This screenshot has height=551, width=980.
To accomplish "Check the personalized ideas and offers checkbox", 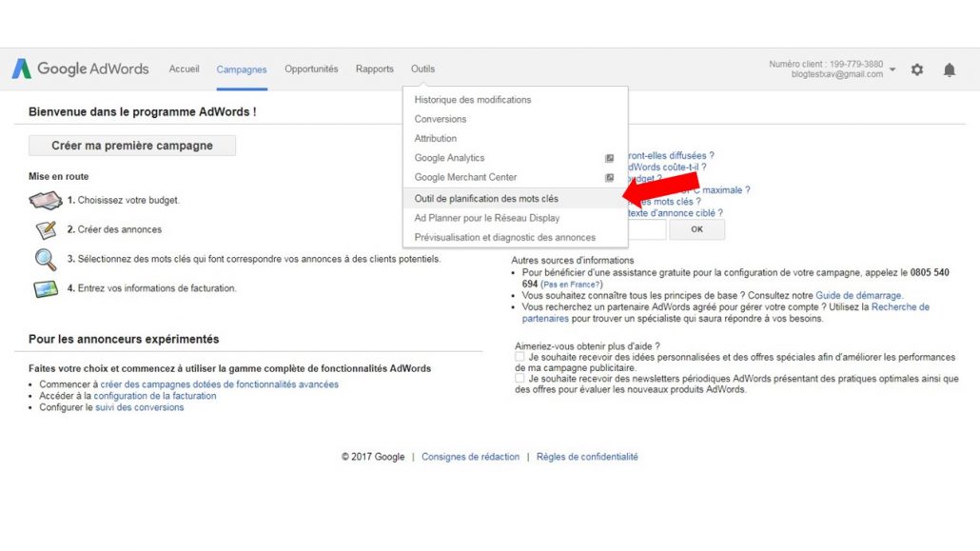I will point(519,357).
